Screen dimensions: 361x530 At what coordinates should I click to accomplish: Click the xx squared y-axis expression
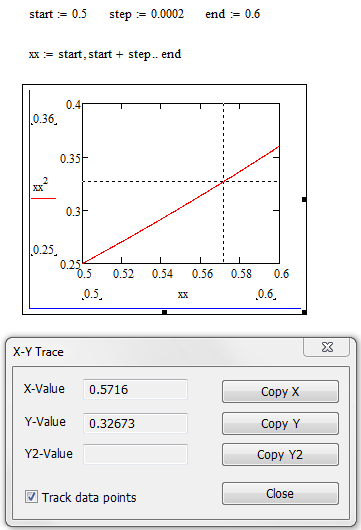click(40, 185)
